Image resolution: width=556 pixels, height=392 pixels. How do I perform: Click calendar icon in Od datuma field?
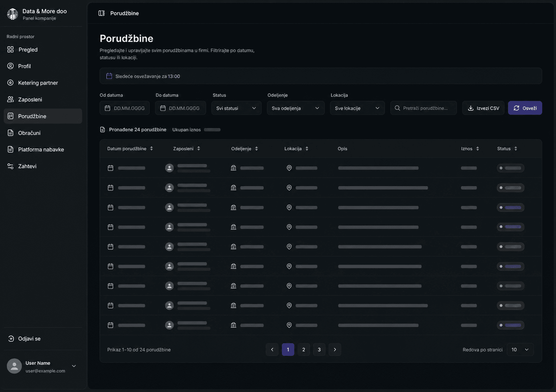[x=108, y=108]
